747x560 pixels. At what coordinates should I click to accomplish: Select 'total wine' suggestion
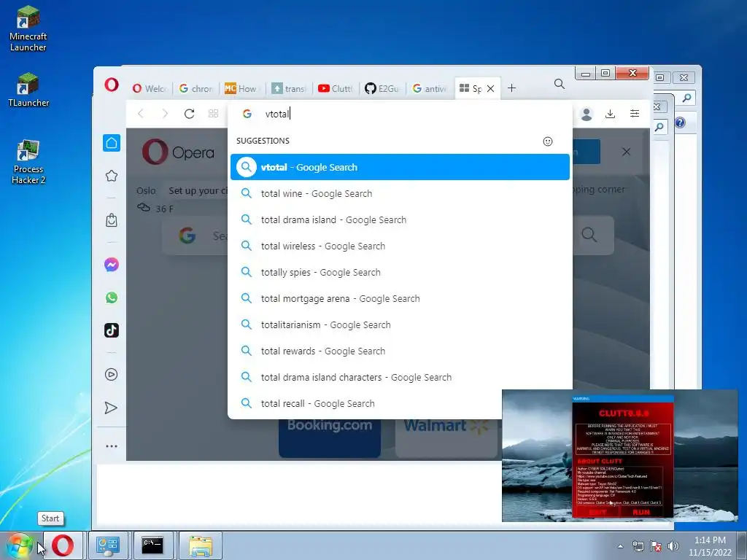coord(400,193)
